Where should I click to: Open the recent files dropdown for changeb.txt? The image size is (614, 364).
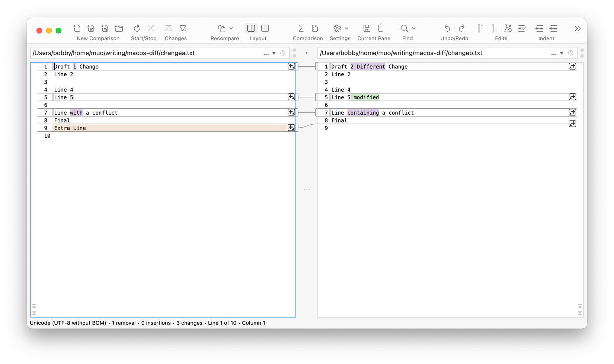[x=562, y=53]
